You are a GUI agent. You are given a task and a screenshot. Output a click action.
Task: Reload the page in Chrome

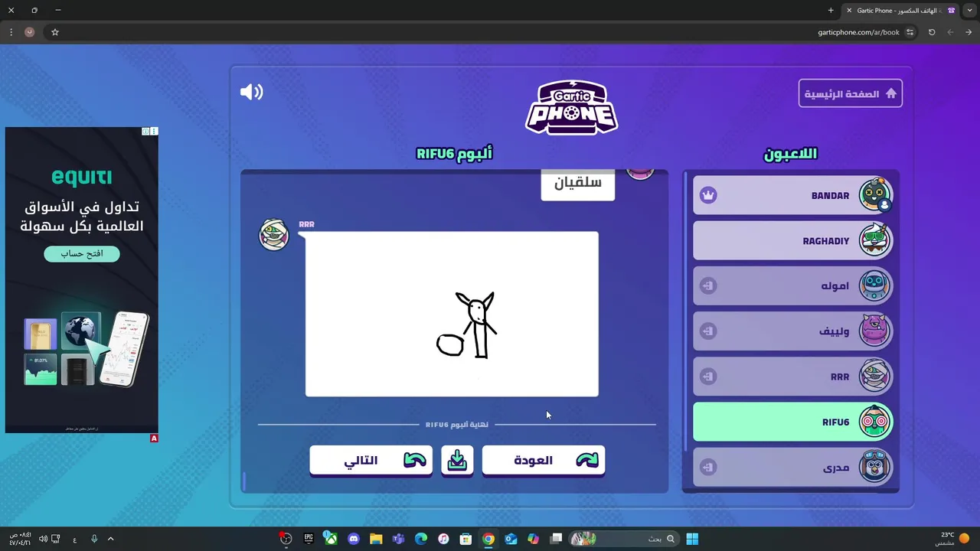932,32
